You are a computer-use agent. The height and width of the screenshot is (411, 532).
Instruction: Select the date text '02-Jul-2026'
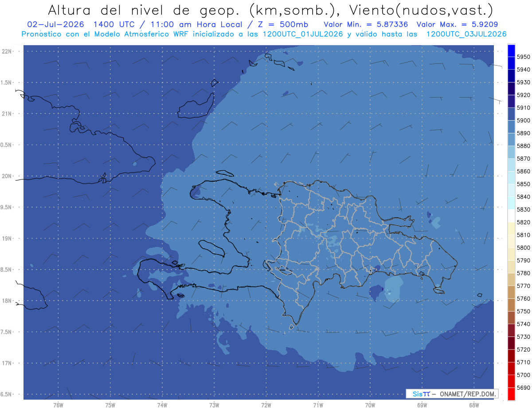coord(55,24)
